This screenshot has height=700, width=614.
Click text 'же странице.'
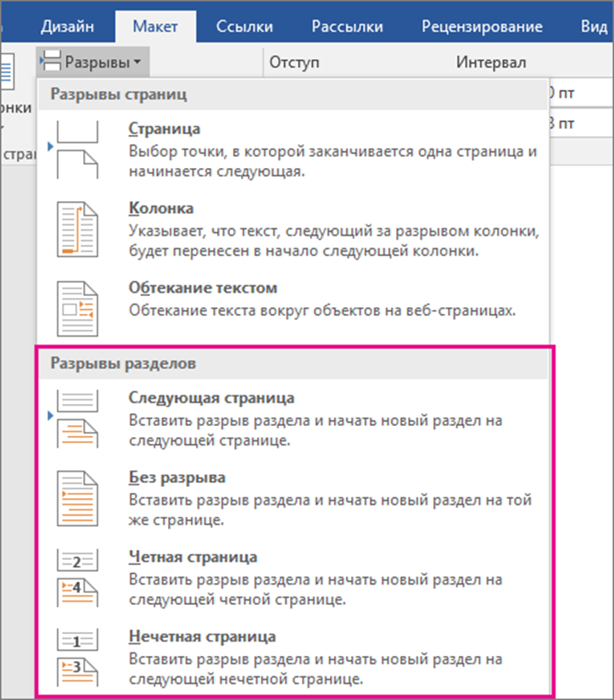pos(176,520)
